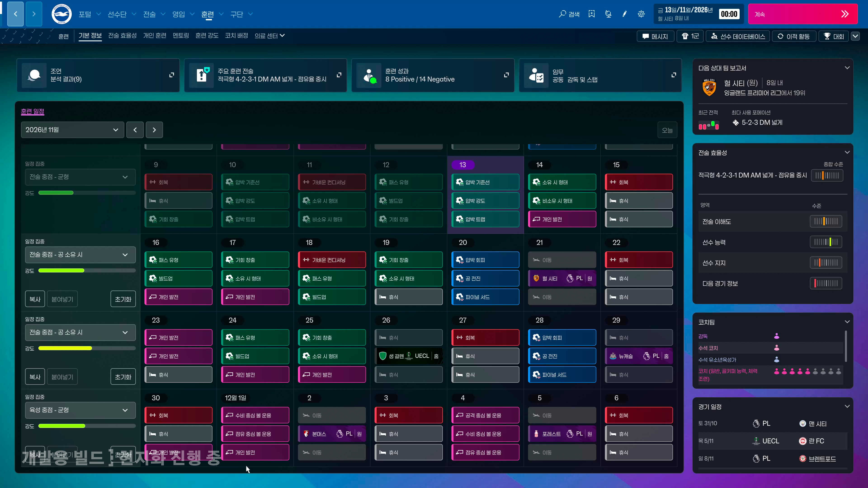Screen dimensions: 868x488
Task: Go to previous month arrow in schedule
Action: coord(135,130)
